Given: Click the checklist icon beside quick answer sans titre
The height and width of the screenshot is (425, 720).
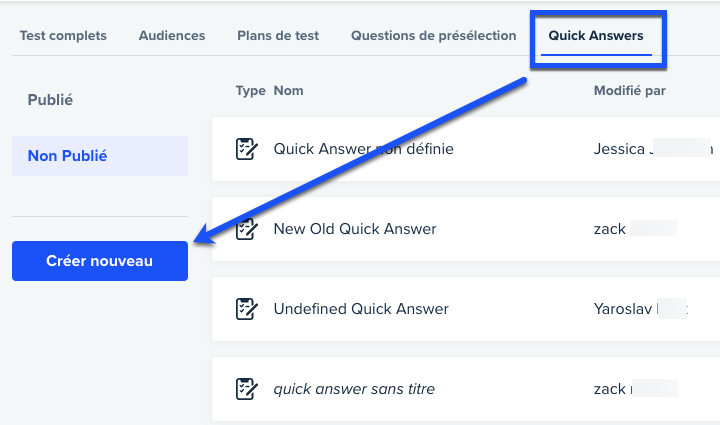Looking at the screenshot, I should (x=247, y=389).
